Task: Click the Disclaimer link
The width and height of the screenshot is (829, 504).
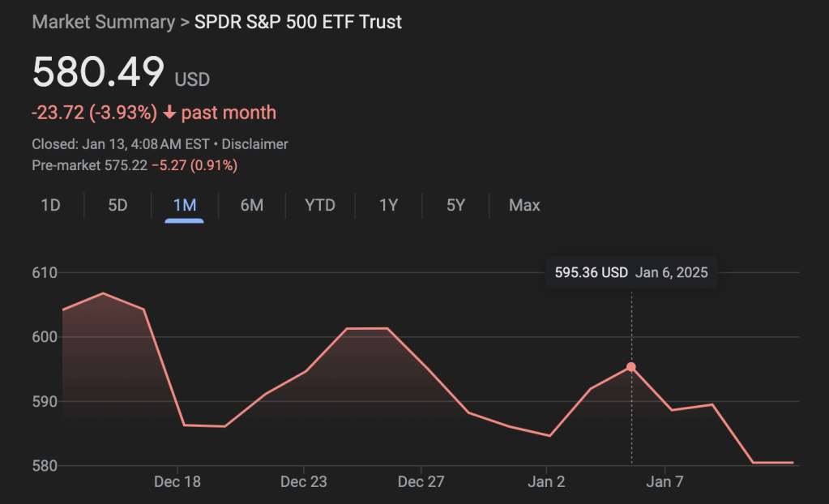Action: [x=255, y=144]
